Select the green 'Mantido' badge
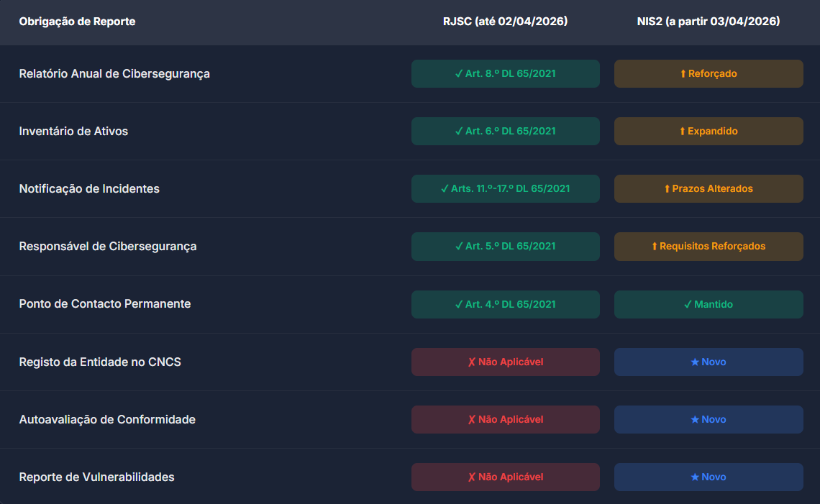Viewport: 820px width, 504px height. click(709, 304)
